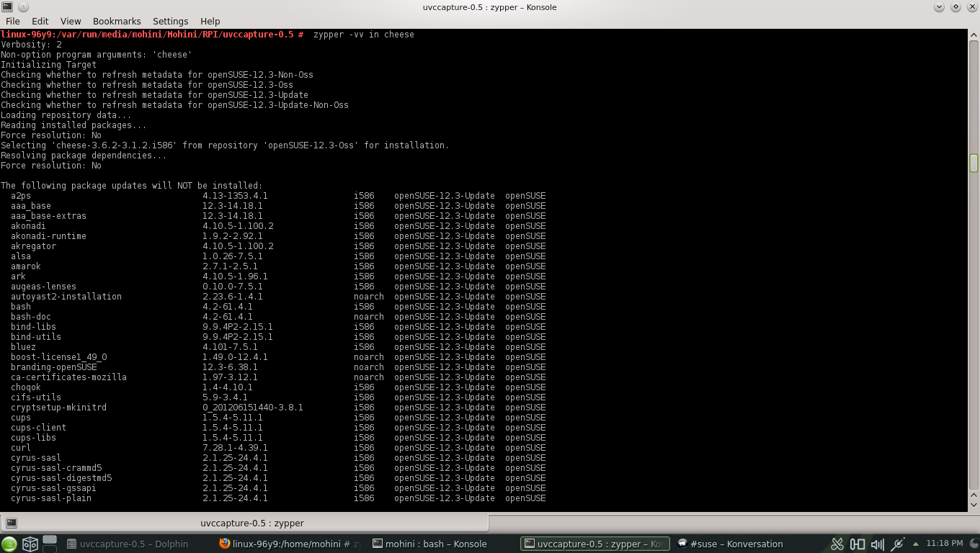Click the 'cifs-utils' package name

pyautogui.click(x=36, y=397)
